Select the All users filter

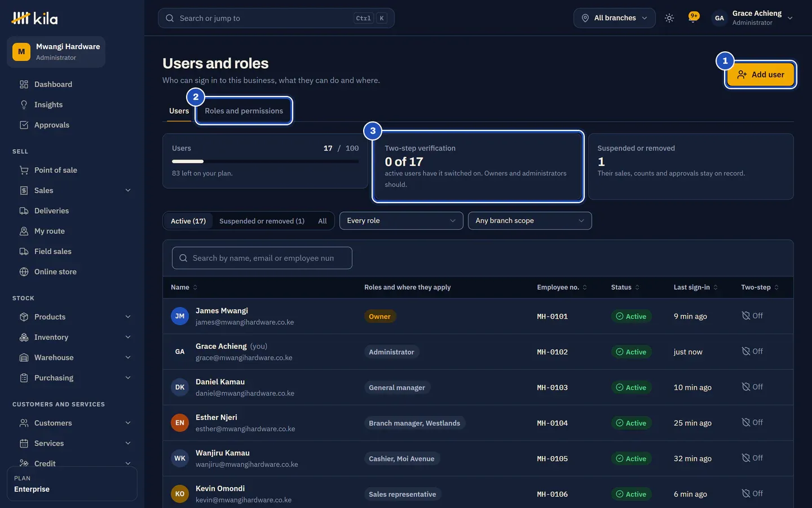[x=323, y=221]
